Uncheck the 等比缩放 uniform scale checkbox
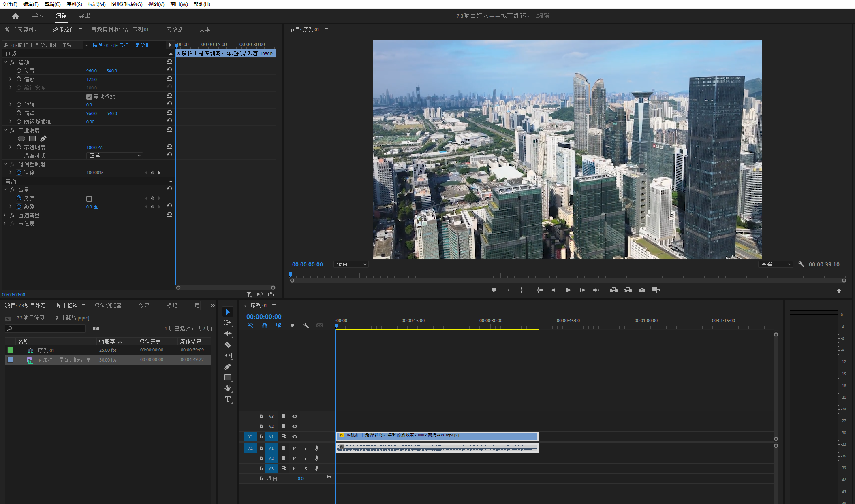The image size is (855, 504). [89, 97]
